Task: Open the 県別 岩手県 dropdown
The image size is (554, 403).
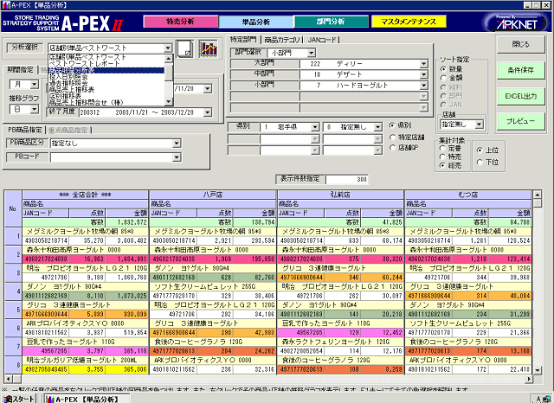Action: coord(315,127)
